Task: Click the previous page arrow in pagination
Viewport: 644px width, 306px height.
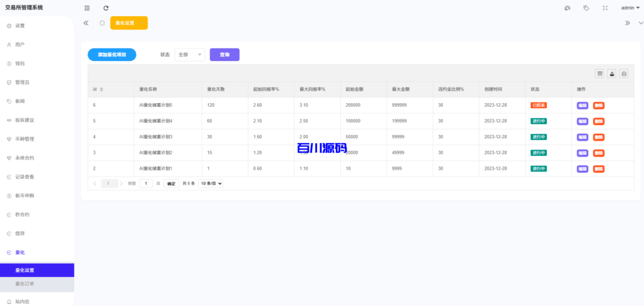Action: pos(95,183)
